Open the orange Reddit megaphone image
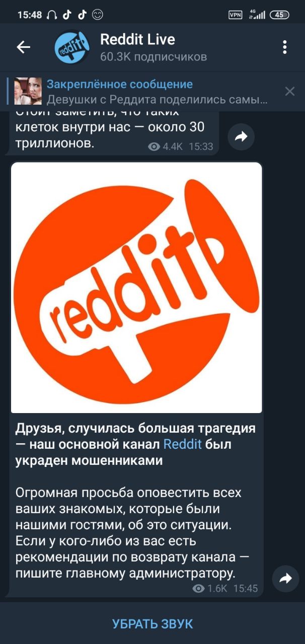Image resolution: width=305 pixels, height=644 pixels. click(x=136, y=287)
